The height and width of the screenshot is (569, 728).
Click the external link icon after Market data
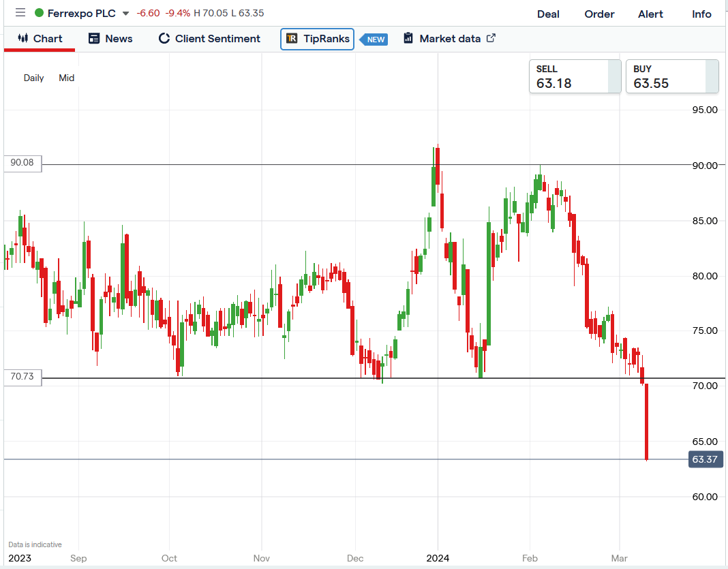tap(491, 38)
